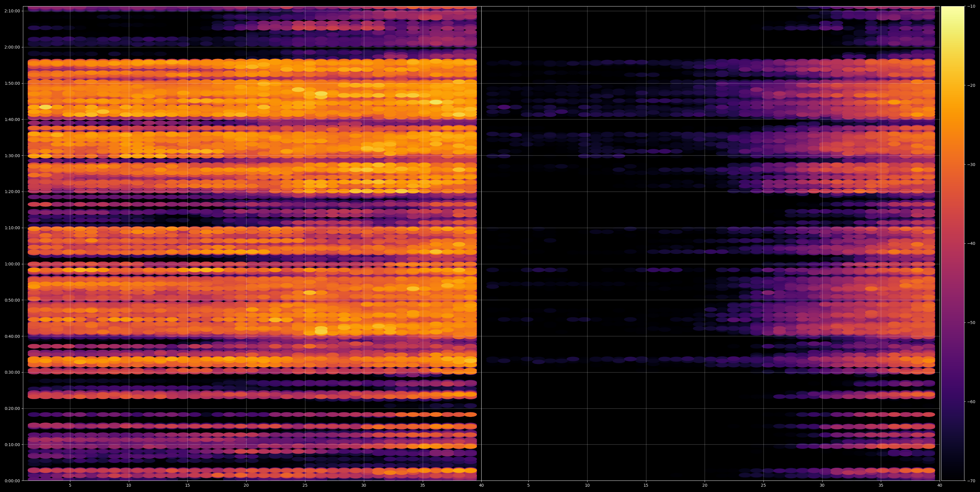The image size is (980, 492).
Task: Click the 0:50:00 time axis label
Action: (x=12, y=300)
